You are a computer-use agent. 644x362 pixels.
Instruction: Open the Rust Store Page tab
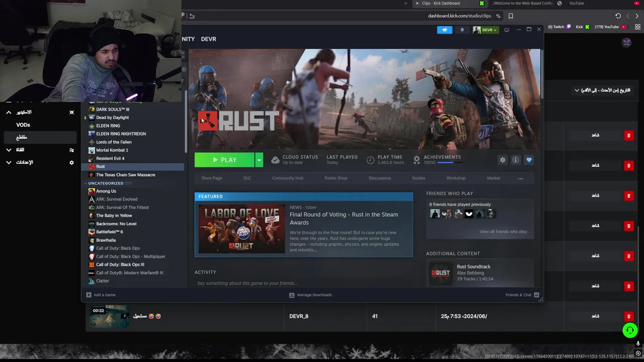pyautogui.click(x=211, y=178)
